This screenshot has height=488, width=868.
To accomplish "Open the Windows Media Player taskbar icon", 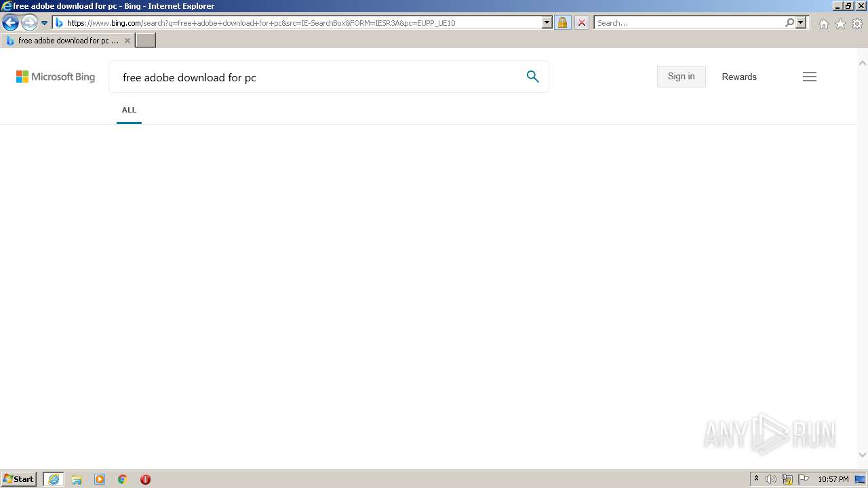I will [x=100, y=479].
